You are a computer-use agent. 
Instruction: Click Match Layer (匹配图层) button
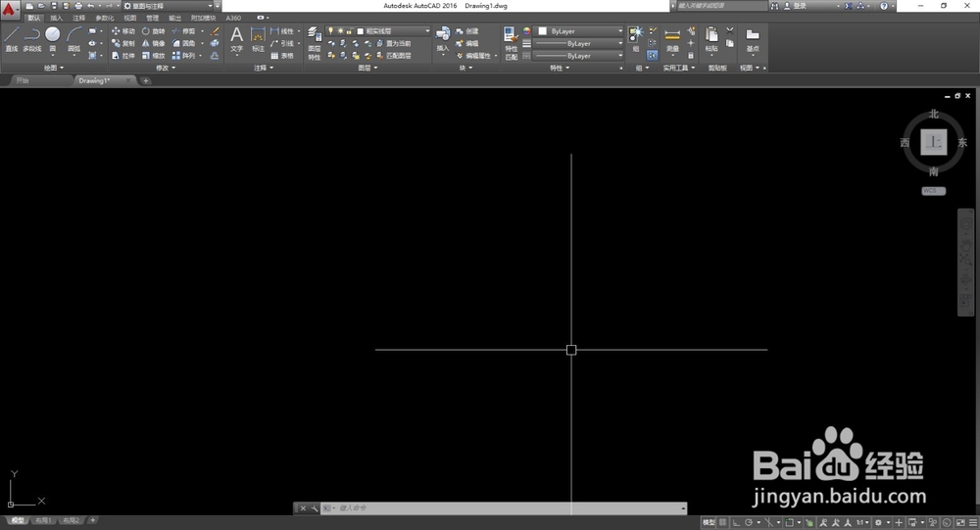coord(394,56)
